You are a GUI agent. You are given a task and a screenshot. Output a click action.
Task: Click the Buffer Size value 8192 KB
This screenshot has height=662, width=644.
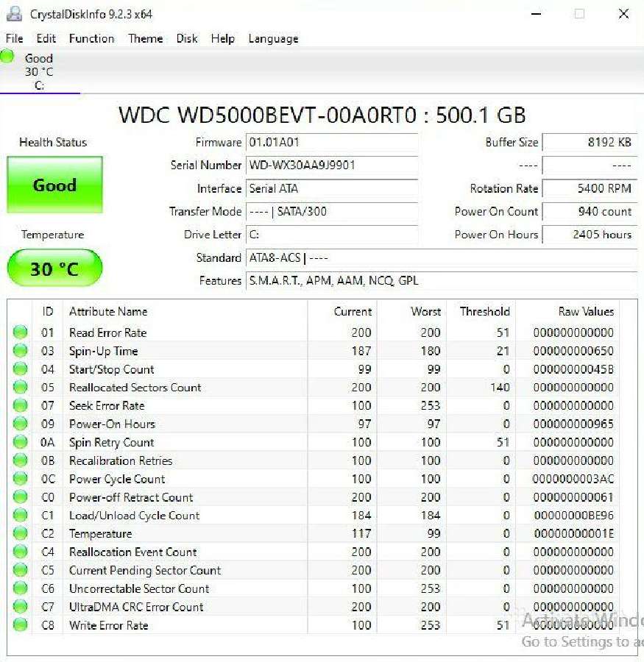click(x=590, y=142)
